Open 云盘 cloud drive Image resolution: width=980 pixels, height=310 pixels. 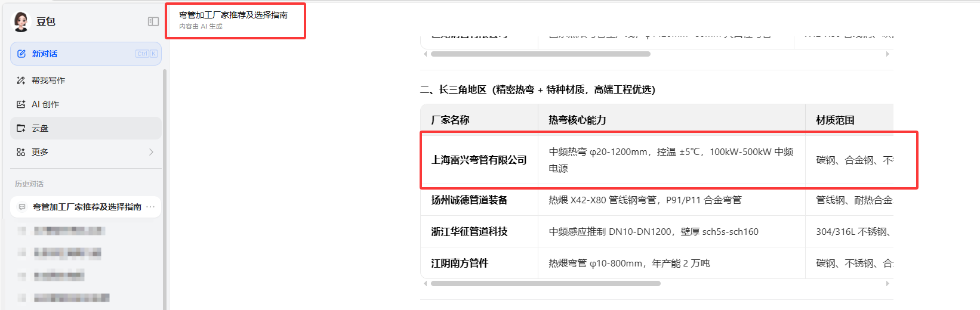tap(86, 128)
